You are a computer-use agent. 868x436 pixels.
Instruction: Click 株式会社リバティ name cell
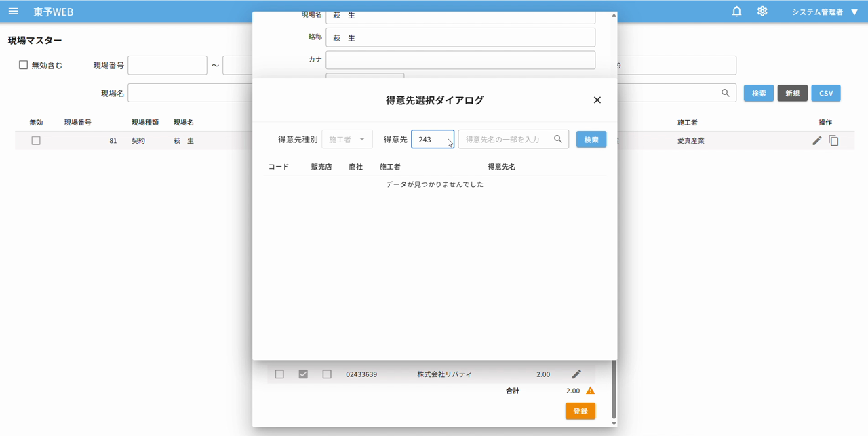point(444,374)
